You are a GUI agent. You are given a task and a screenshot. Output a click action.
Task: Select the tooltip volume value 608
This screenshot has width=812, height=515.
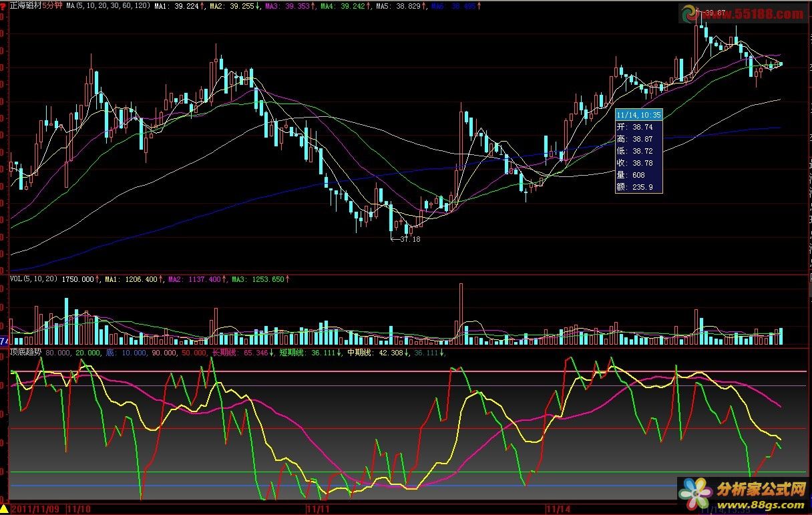[639, 174]
